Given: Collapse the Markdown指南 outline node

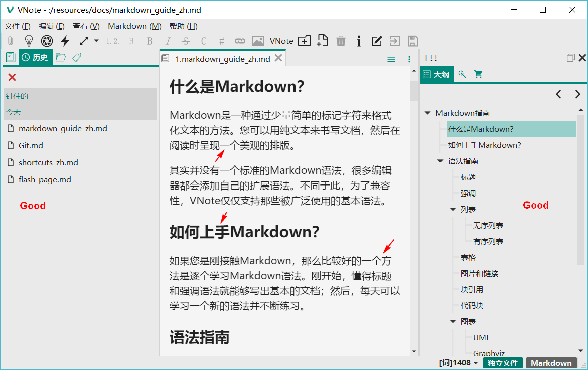Looking at the screenshot, I should pos(427,113).
